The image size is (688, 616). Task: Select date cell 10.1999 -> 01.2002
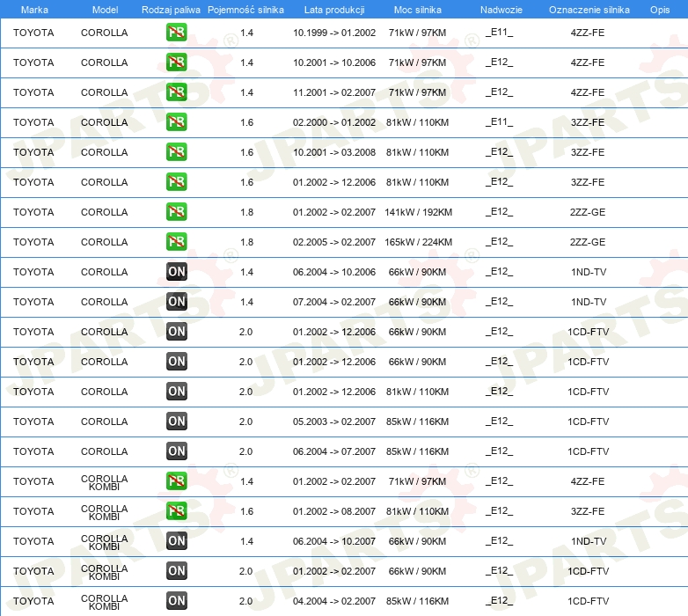click(334, 33)
